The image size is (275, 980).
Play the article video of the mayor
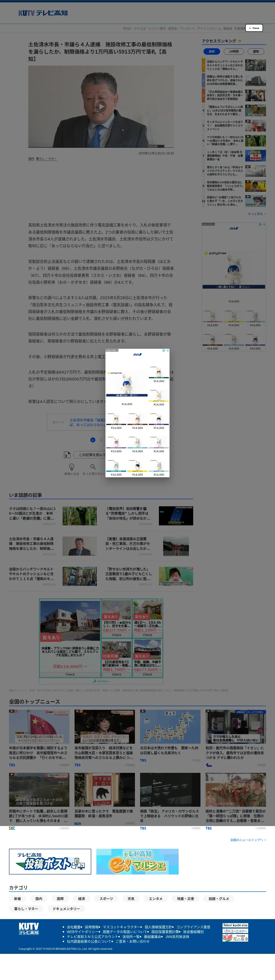click(x=101, y=107)
